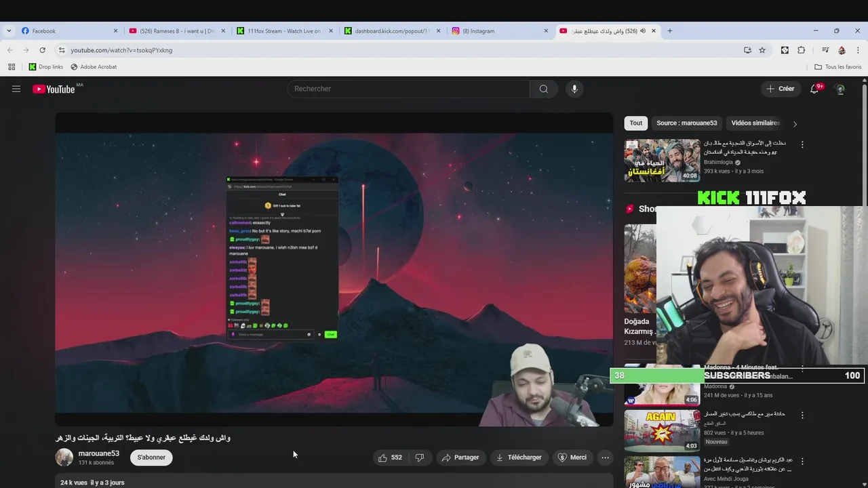Open options for the Mehdi Jouga video
The height and width of the screenshot is (488, 868).
(802, 461)
